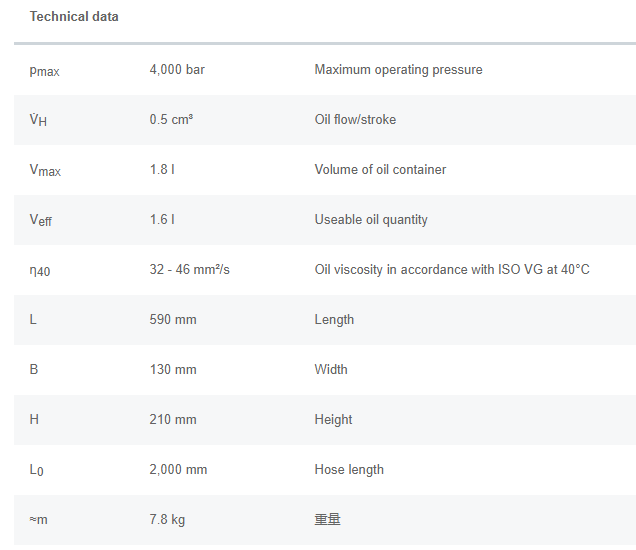Select the Width description text
The width and height of the screenshot is (636, 550).
[x=331, y=370]
